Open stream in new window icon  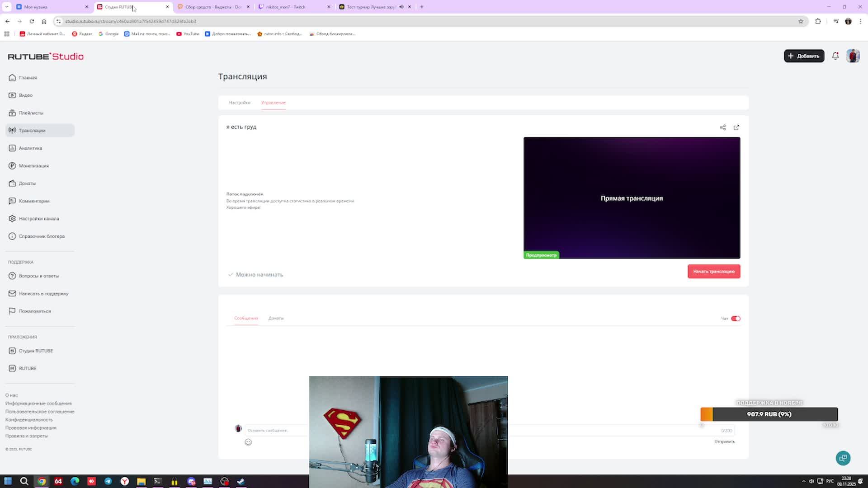coord(736,127)
